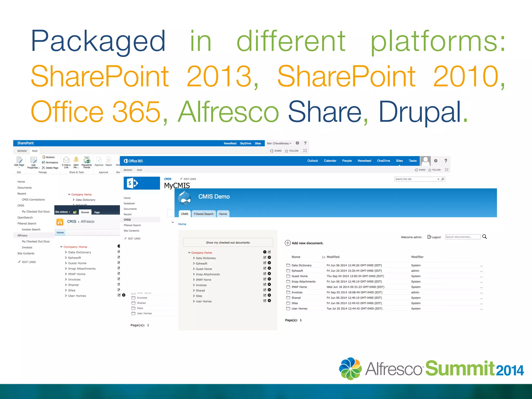Click the search magnifier next to Search documents
This screenshot has width=532, height=399.
pos(484,237)
